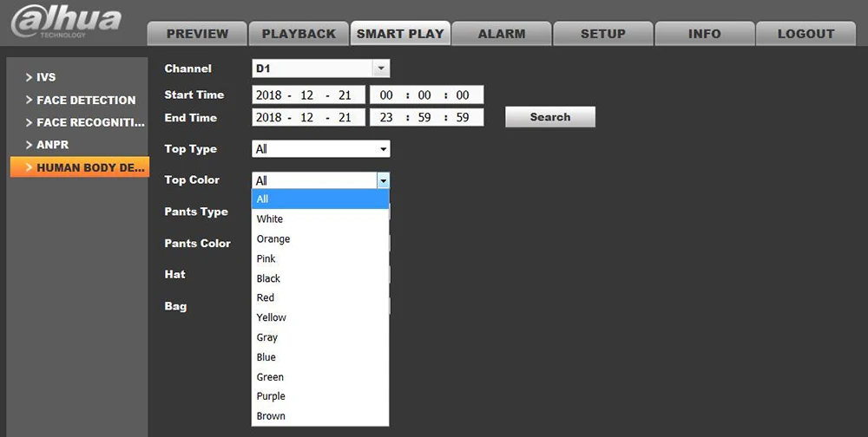Click the Start Time minutes field

point(424,95)
